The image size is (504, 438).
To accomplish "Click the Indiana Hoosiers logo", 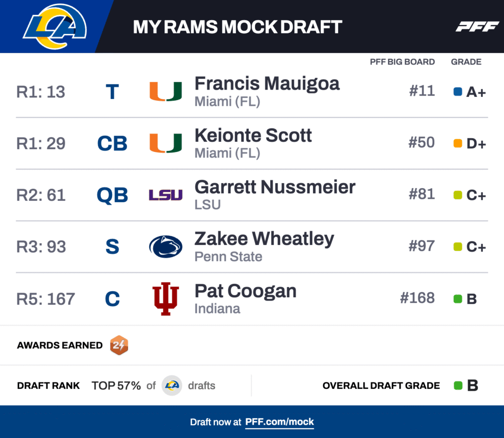I will (x=166, y=299).
